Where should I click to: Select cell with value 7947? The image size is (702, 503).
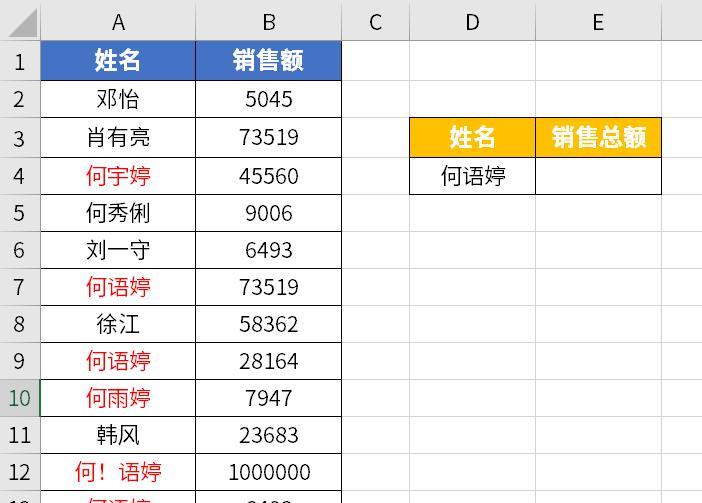click(x=269, y=398)
